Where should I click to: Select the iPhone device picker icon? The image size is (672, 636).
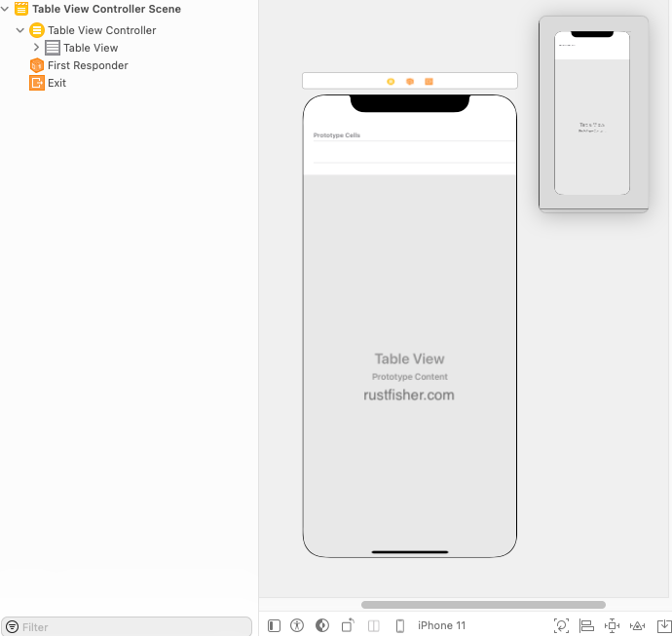tap(399, 625)
